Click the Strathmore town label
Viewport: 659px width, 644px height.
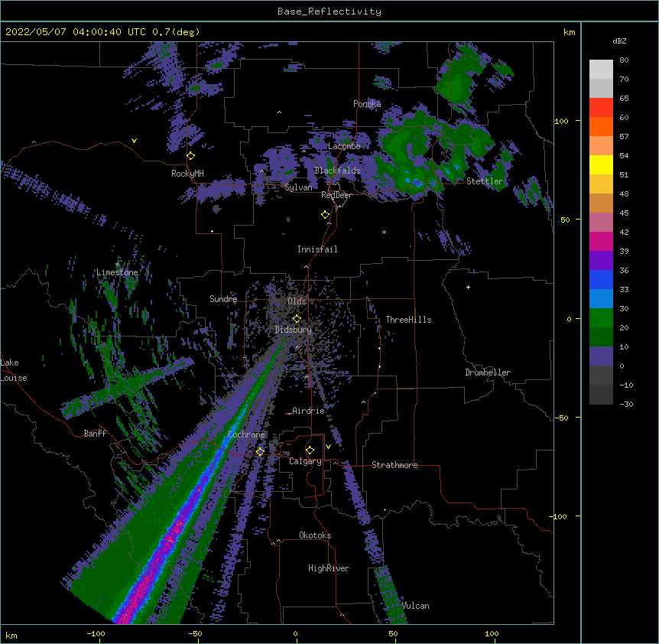[394, 465]
